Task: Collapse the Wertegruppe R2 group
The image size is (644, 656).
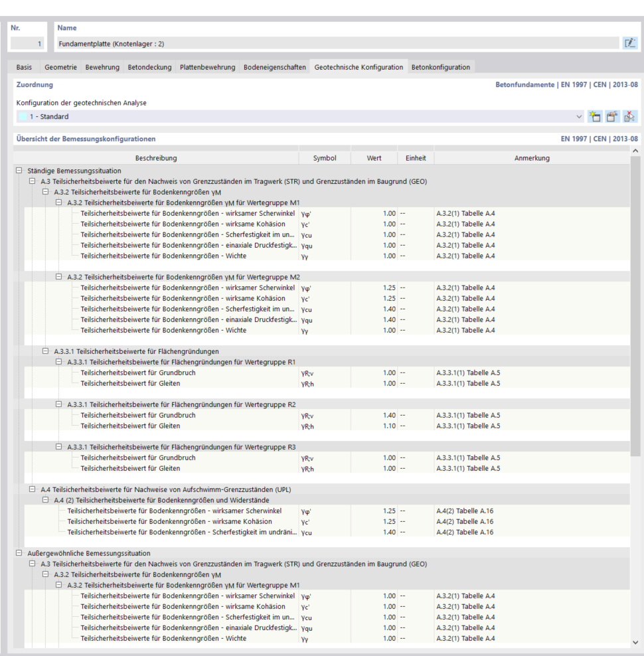Action: 58,404
